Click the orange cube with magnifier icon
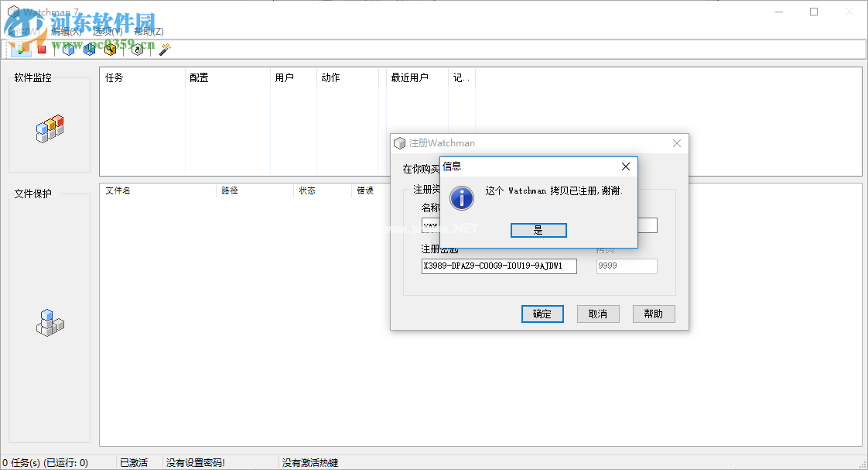 110,49
